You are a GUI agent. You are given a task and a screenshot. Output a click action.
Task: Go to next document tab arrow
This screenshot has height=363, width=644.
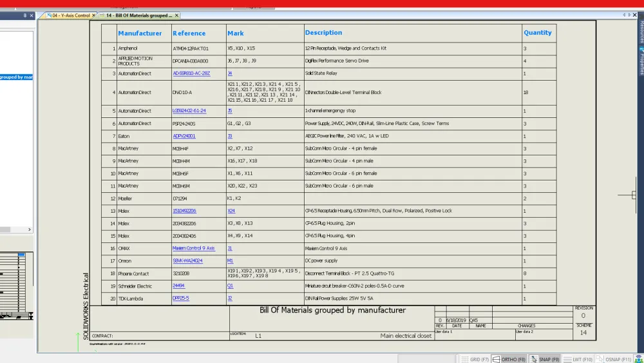tap(629, 15)
